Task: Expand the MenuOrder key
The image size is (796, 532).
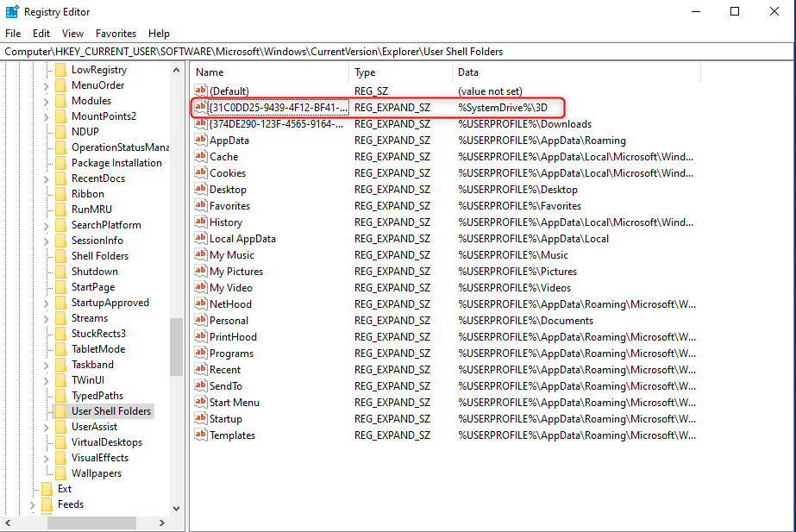Action: [x=47, y=85]
